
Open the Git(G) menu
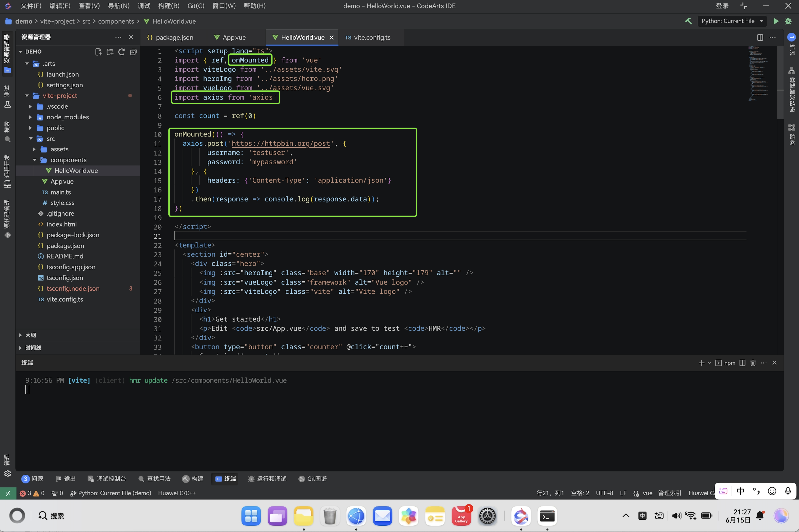click(x=196, y=6)
